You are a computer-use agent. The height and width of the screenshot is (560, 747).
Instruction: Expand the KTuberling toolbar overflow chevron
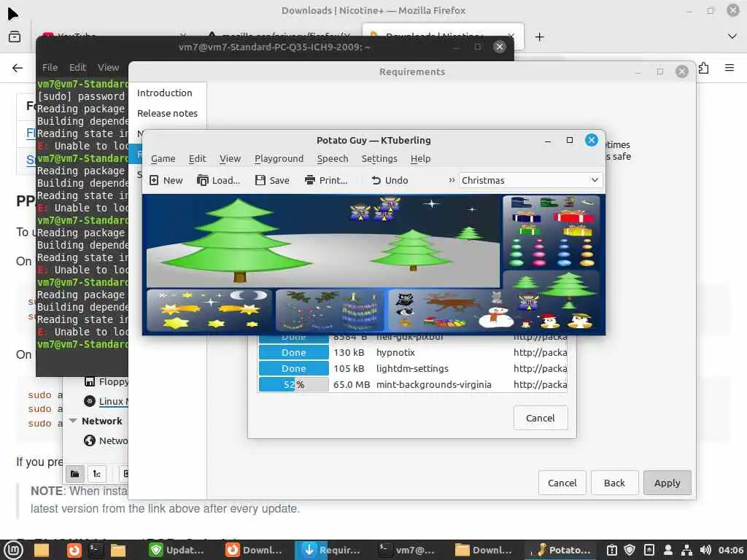tap(451, 180)
